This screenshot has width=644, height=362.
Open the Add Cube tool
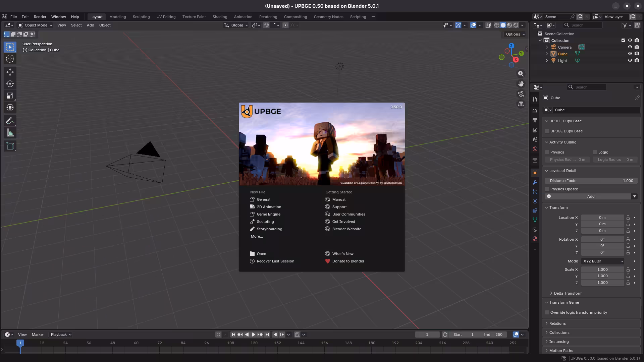[10, 146]
